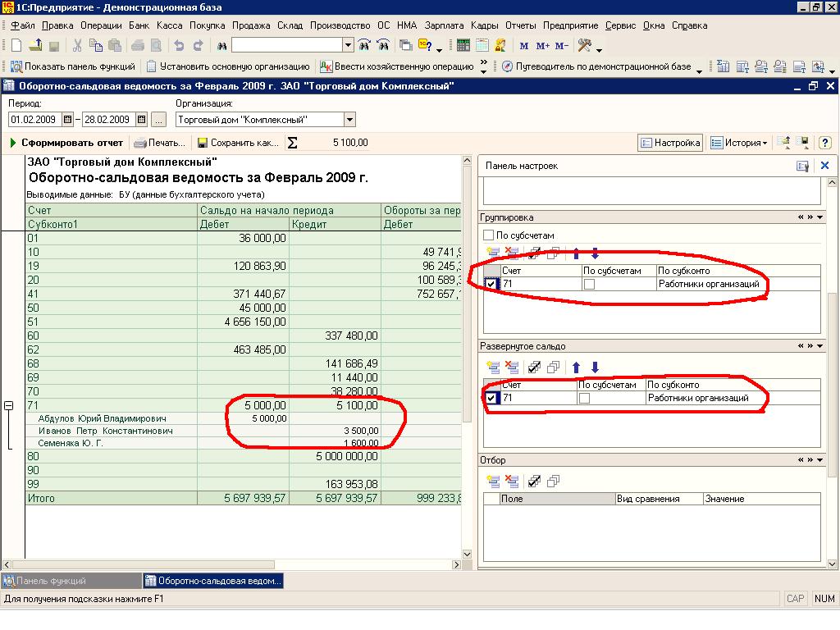Uncheck account 71 in Группировка table
The width and height of the screenshot is (840, 630).
[x=491, y=284]
